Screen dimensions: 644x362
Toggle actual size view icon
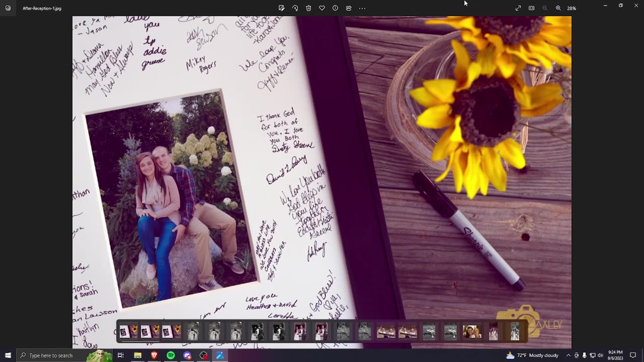coord(531,8)
